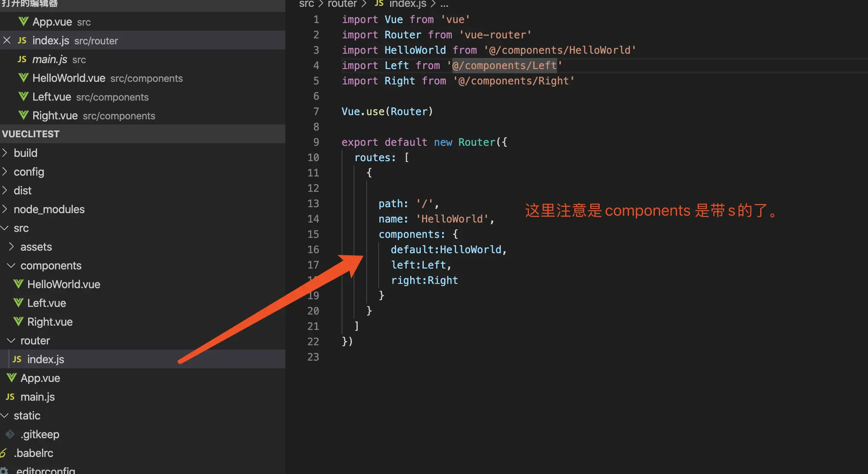Collapse the router folder

click(x=11, y=341)
